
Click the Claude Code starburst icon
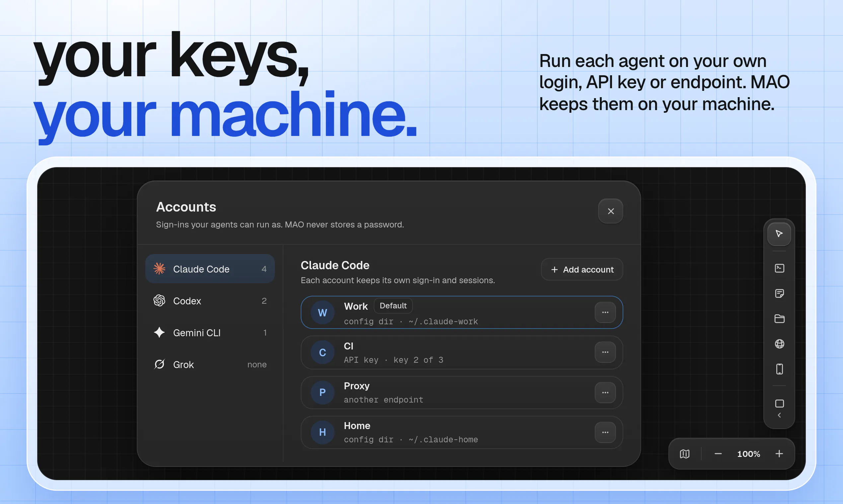(159, 269)
